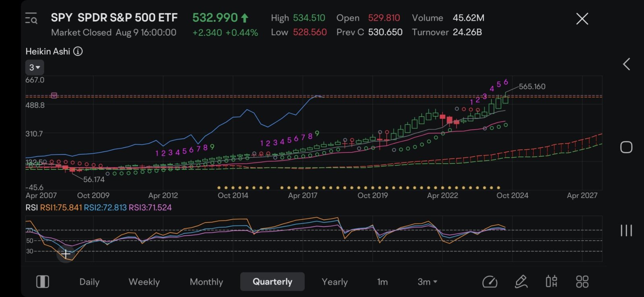Screen dimensions: 644x297
Task: Open the gauge indicator icon
Action: pos(490,282)
